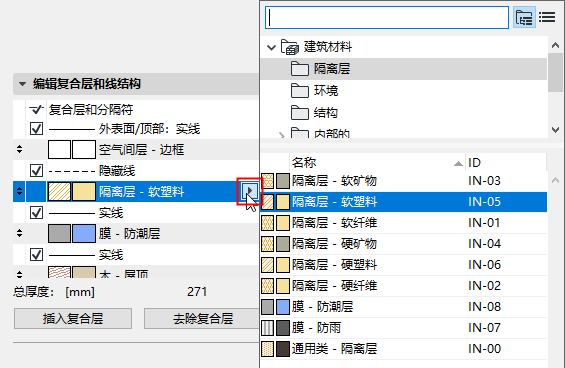This screenshot has width=565, height=368.
Task: Click reorder handle of 空气间层 - 边框
Action: (19, 149)
